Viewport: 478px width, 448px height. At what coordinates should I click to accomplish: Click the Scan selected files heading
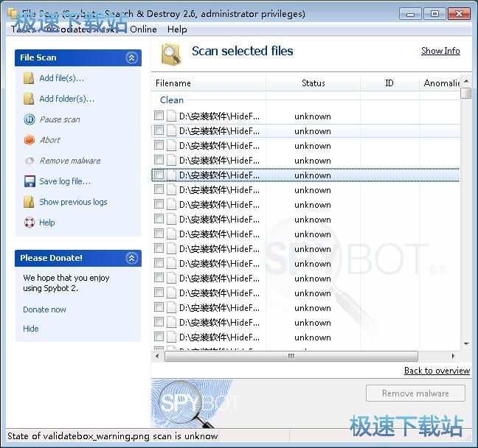tap(243, 51)
